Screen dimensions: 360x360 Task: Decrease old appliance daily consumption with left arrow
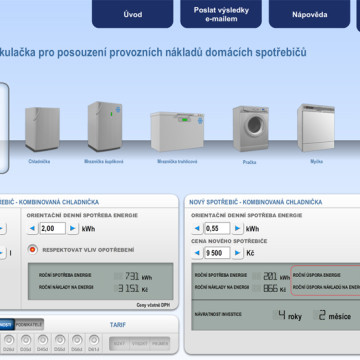click(32, 229)
